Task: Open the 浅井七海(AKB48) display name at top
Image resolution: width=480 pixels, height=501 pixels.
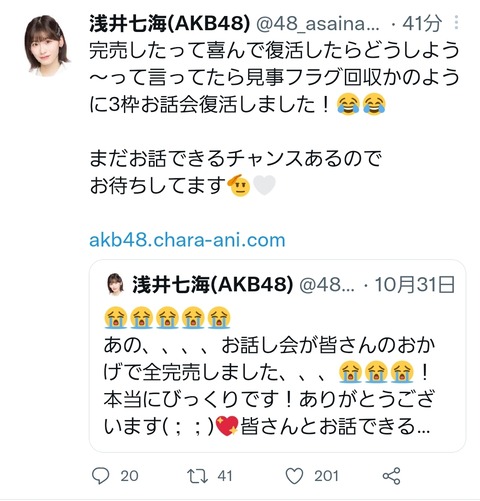Action: (x=170, y=24)
